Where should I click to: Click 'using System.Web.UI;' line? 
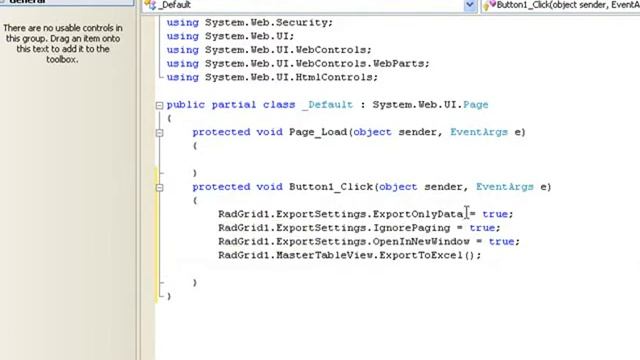coord(230,36)
